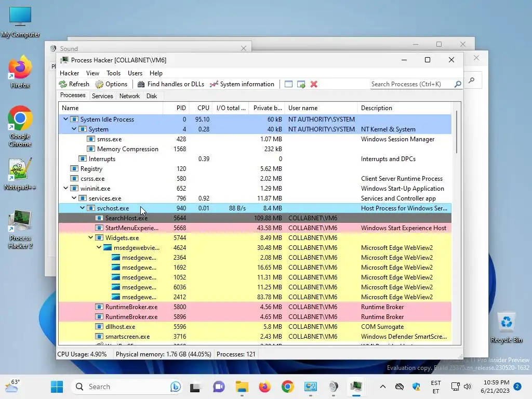Show hidden system tray icons
The height and width of the screenshot is (399, 532).
[x=383, y=387]
